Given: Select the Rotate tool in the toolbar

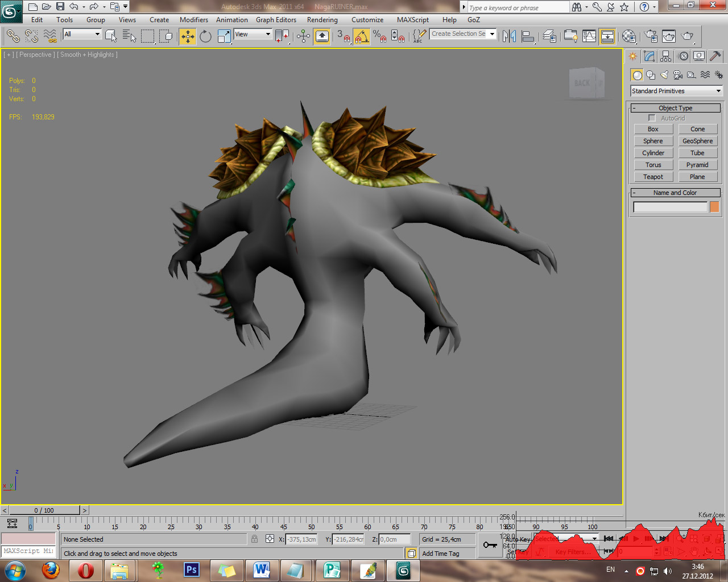Looking at the screenshot, I should (x=205, y=37).
